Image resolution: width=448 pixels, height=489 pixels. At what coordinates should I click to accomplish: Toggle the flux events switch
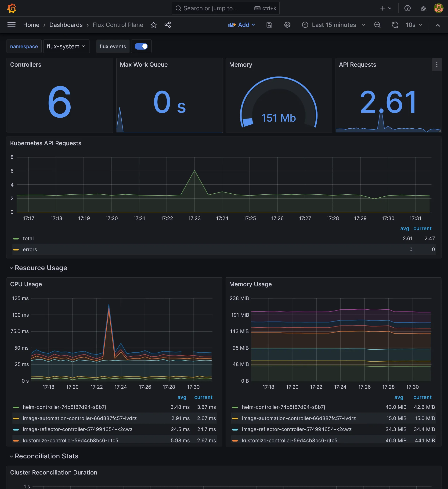coord(141,46)
